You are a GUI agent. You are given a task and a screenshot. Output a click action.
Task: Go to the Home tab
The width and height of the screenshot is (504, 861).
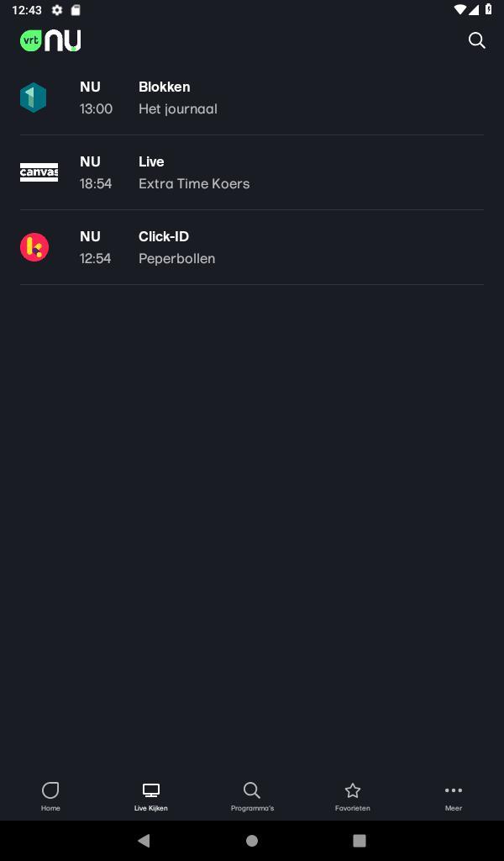coord(50,795)
